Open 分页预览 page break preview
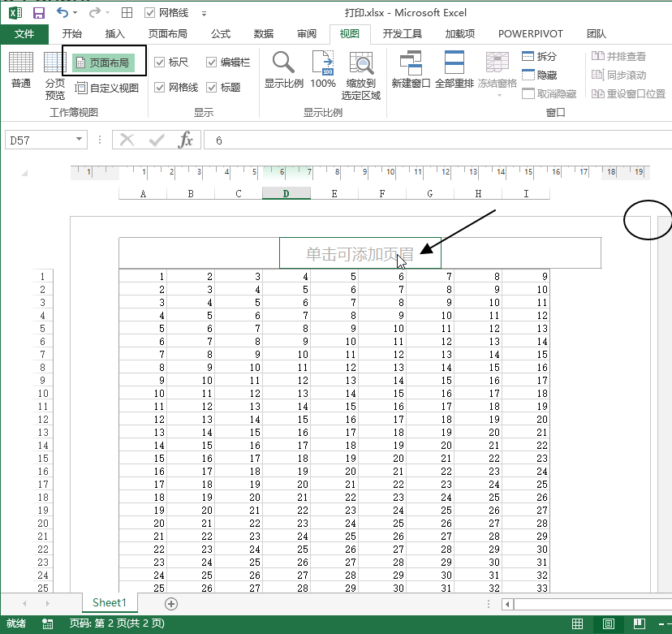The width and height of the screenshot is (672, 634). point(55,75)
